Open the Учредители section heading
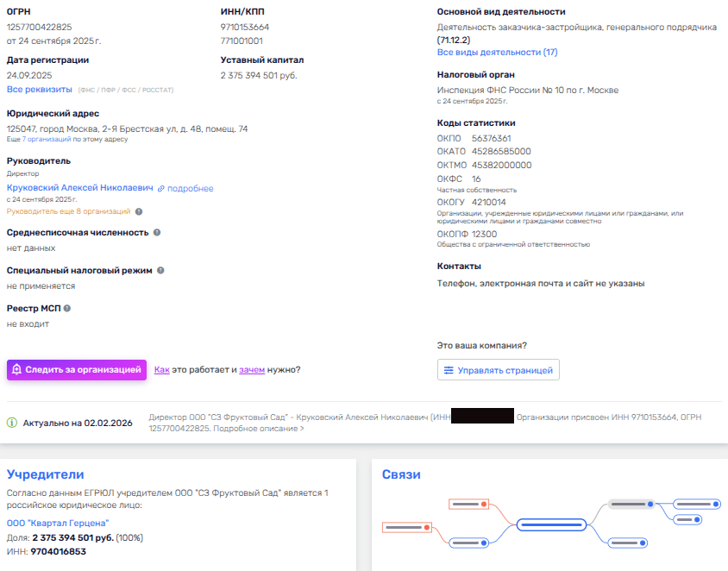This screenshot has height=571, width=728. (46, 474)
